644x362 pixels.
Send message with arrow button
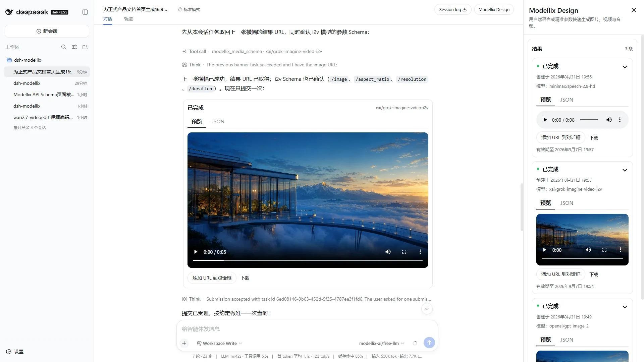pyautogui.click(x=429, y=343)
